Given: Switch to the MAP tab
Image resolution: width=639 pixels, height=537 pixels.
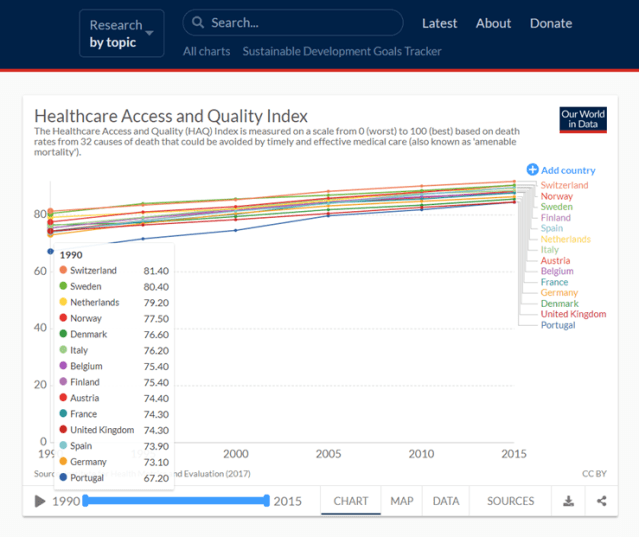Looking at the screenshot, I should pos(402,501).
